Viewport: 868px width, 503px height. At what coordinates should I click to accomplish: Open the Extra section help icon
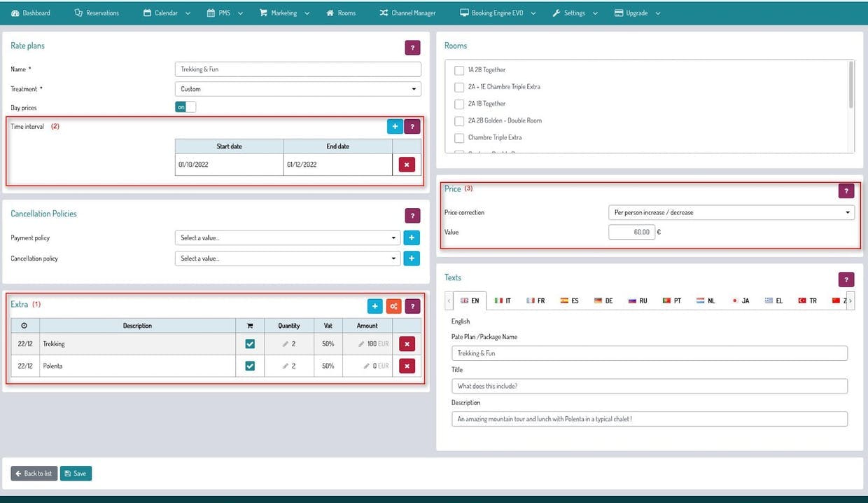(412, 306)
